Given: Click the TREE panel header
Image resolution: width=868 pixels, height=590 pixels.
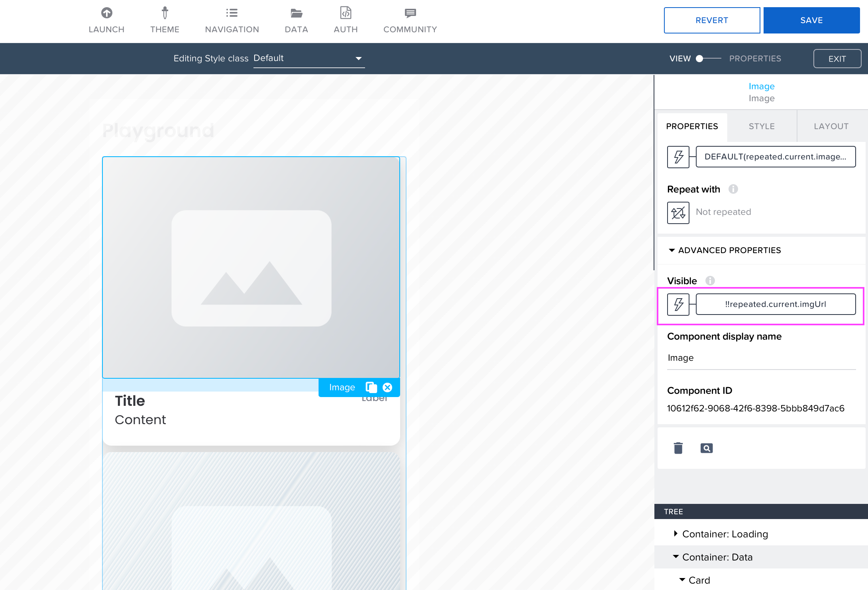Looking at the screenshot, I should 761,511.
